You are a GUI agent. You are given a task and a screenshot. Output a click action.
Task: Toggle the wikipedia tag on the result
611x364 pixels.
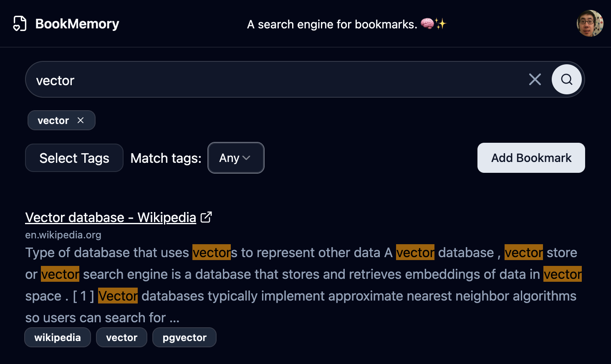[58, 337]
